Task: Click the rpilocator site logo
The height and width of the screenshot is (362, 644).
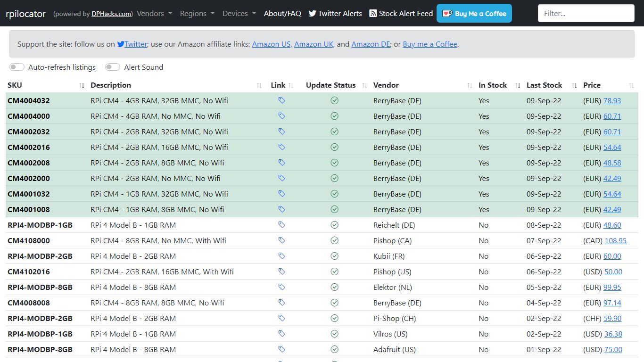Action: [26, 14]
